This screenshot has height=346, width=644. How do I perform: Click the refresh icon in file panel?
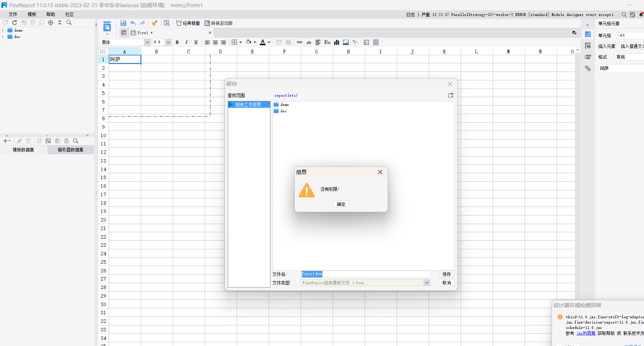pyautogui.click(x=15, y=22)
